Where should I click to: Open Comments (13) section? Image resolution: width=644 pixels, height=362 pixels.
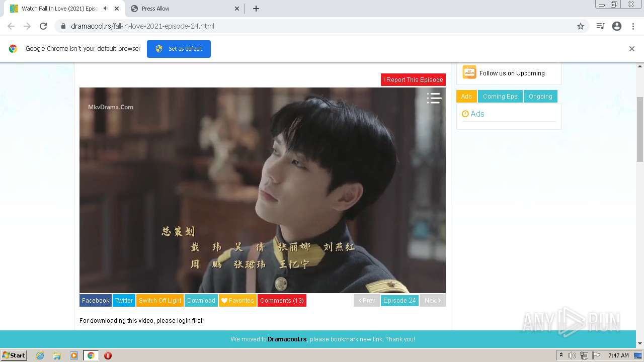pos(282,301)
